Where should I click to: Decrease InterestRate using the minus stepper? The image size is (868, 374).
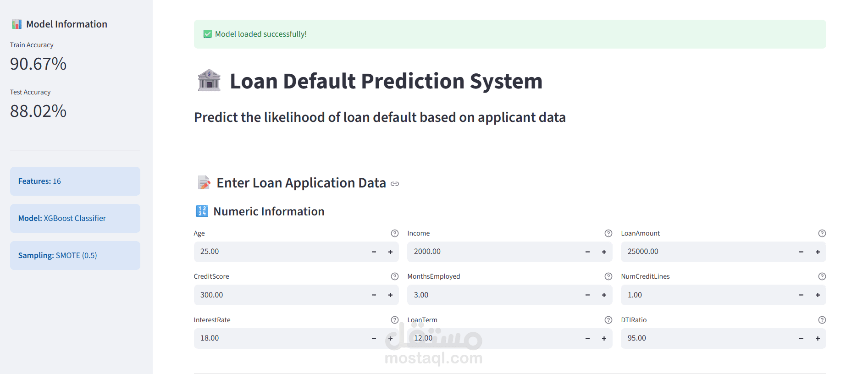point(374,338)
